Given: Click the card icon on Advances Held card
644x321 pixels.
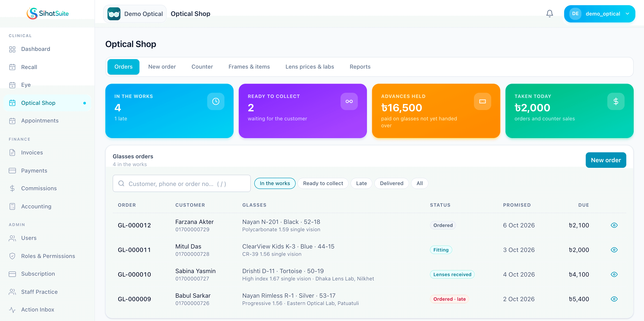Looking at the screenshot, I should pos(482,101).
